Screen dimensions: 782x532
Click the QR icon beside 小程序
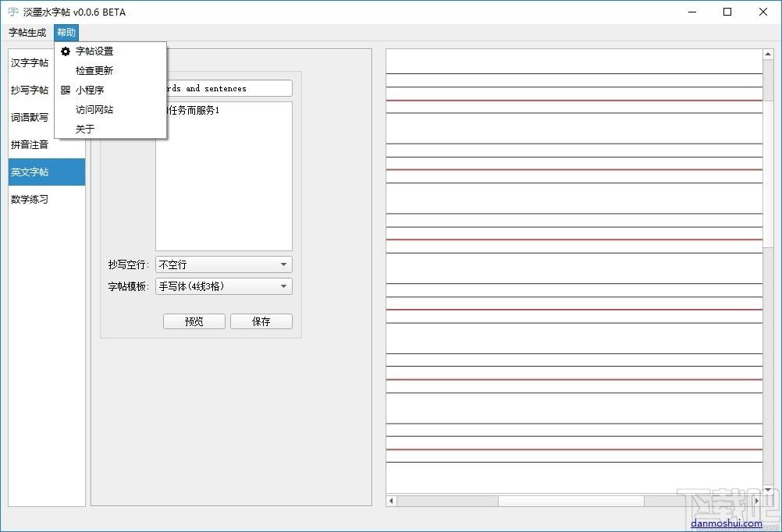coord(66,90)
